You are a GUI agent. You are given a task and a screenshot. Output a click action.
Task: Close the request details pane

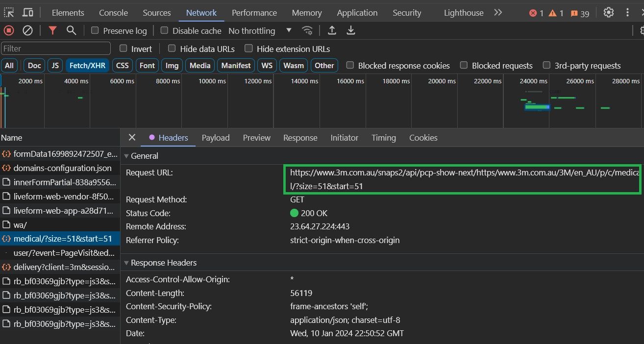click(131, 138)
